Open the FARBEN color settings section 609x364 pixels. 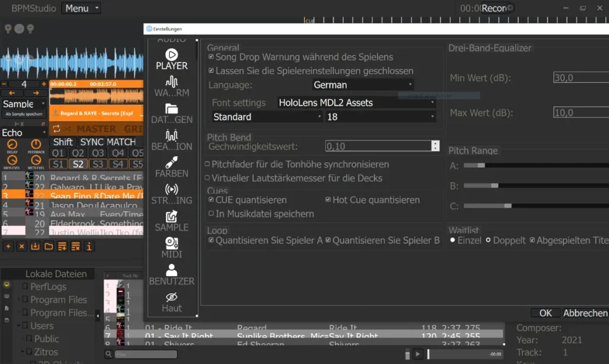click(172, 167)
